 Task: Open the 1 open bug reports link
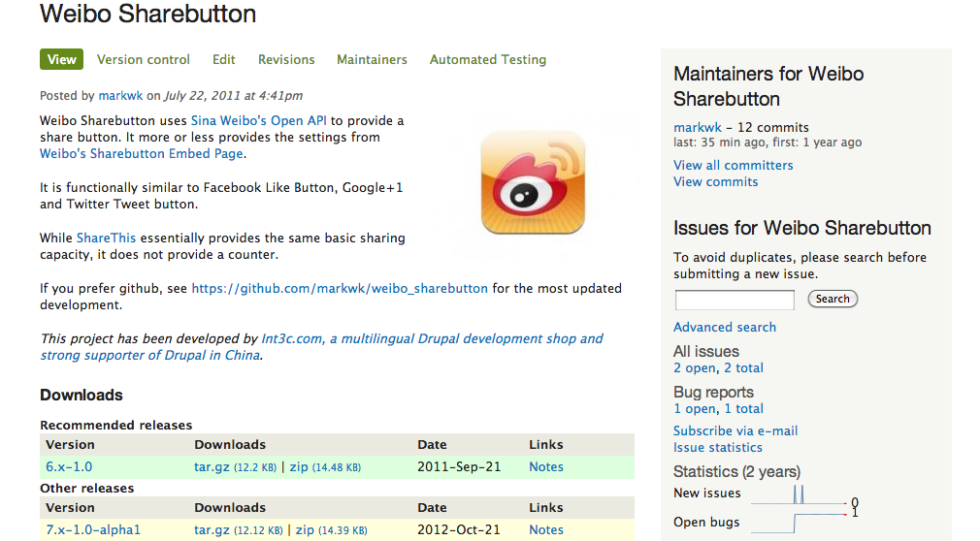(x=695, y=408)
